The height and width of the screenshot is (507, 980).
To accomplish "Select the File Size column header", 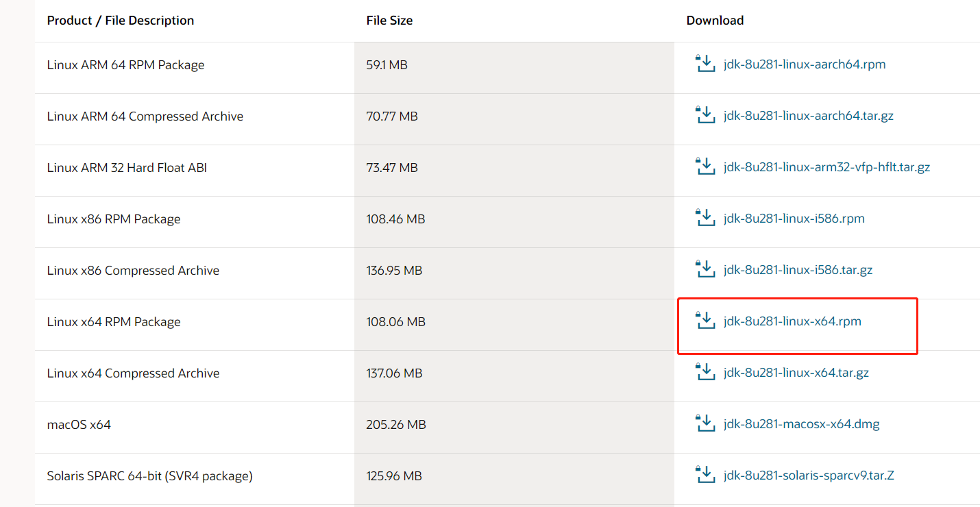I will [x=389, y=21].
